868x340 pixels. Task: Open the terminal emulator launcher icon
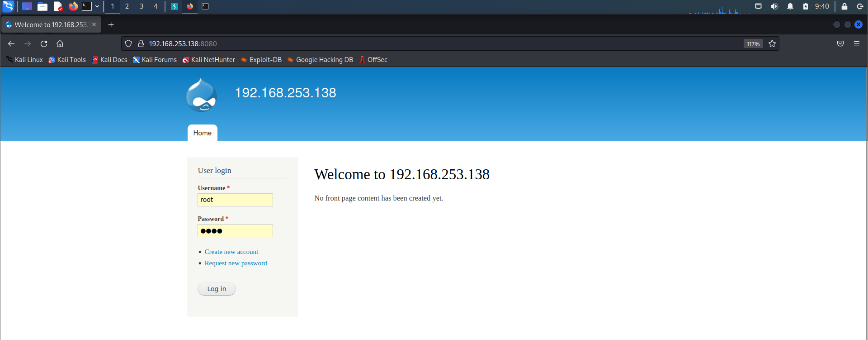[87, 6]
